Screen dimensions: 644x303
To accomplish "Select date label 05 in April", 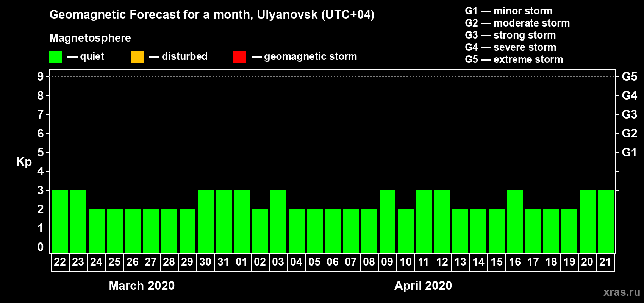I will (314, 262).
